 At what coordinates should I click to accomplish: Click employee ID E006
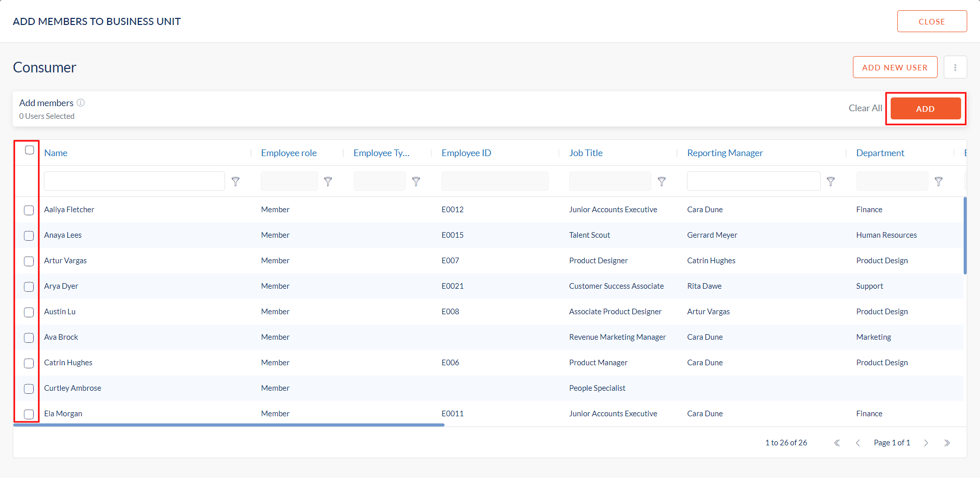[450, 363]
